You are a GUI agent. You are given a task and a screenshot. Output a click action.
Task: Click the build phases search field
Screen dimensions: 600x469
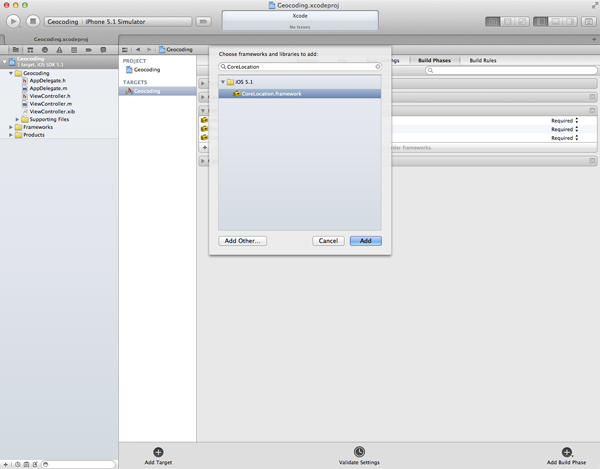click(x=511, y=70)
